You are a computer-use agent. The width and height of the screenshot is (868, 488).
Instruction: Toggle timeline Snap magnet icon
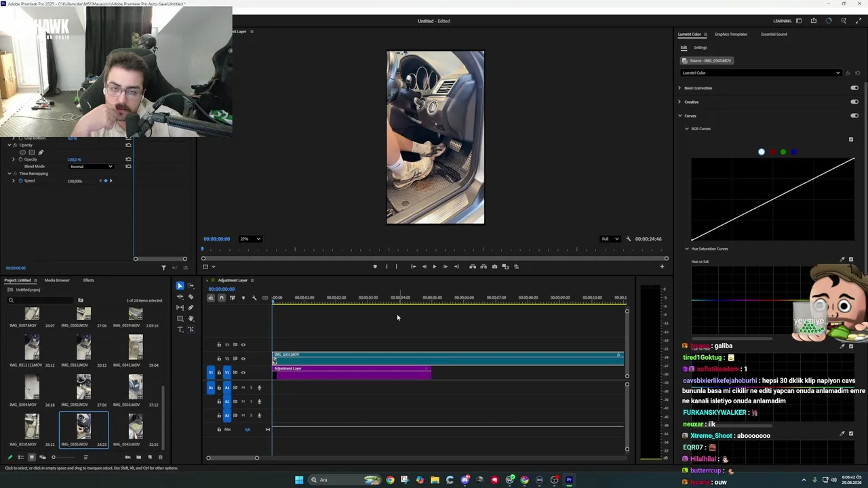click(222, 298)
